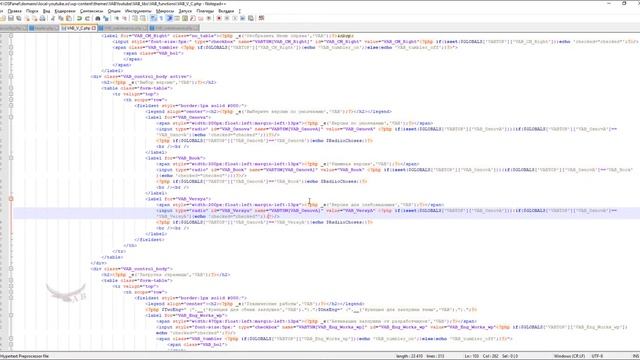Open the Инструменты menu
The image size is (640, 360).
138,11
